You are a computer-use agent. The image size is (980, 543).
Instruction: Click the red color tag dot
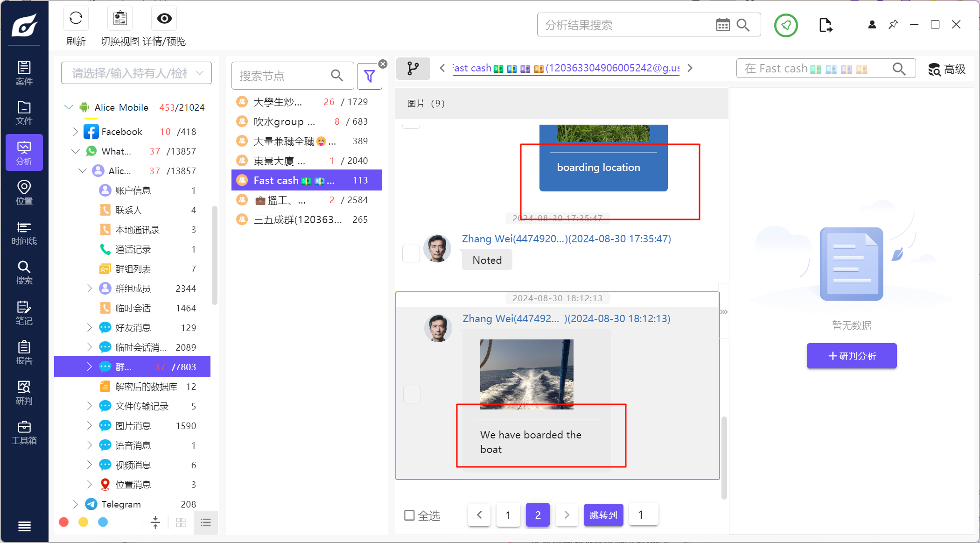coord(64,522)
